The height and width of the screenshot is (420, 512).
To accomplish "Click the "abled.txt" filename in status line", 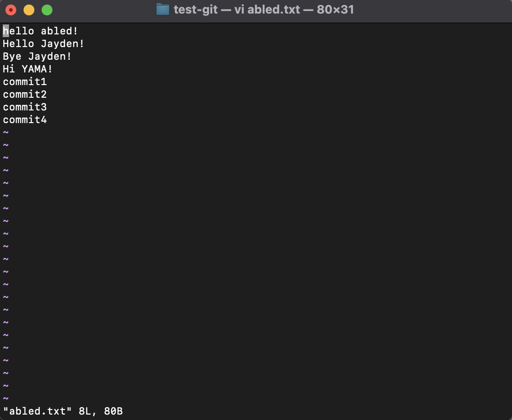I will click(x=37, y=411).
